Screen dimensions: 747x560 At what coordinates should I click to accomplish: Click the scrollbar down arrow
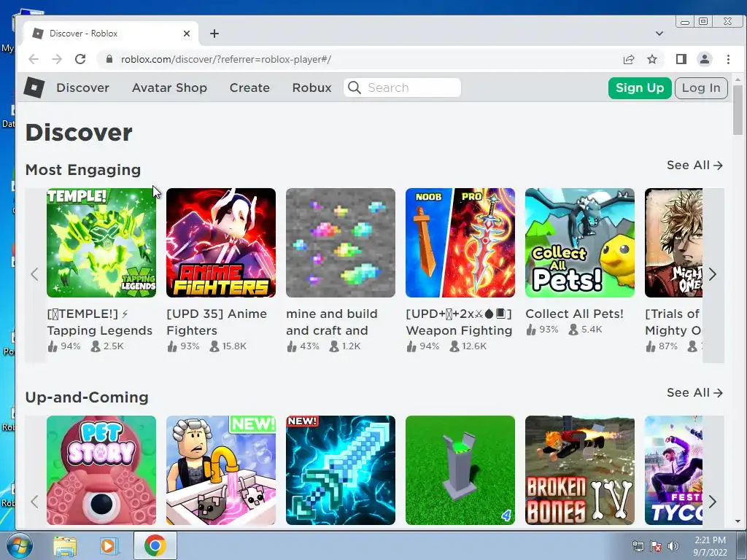click(738, 521)
